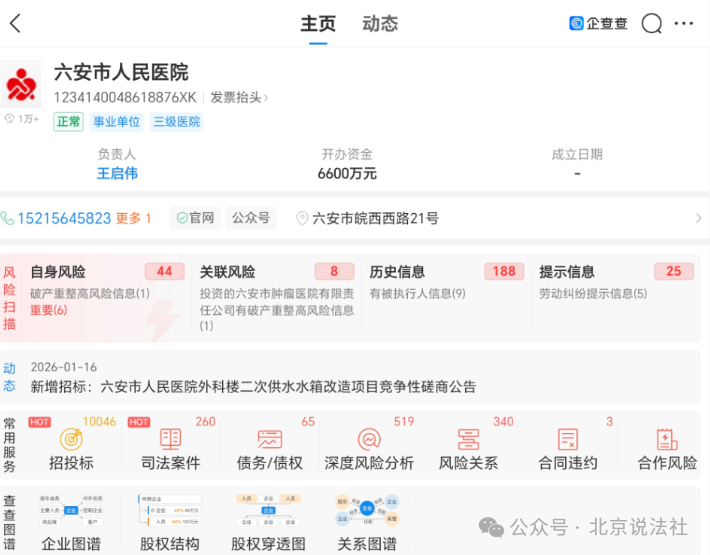Viewport: 710px width, 555px height.
Task: Expand 发票抬头 details
Action: 239,98
